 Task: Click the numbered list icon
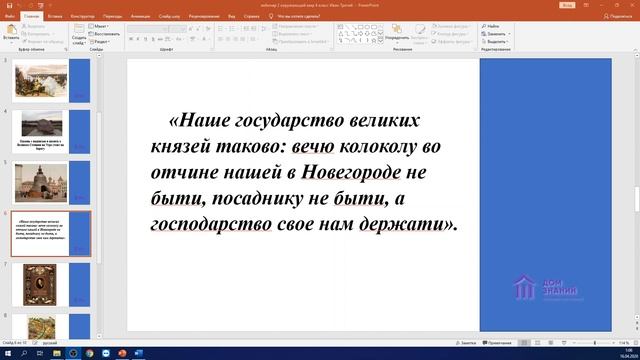tap(233, 29)
